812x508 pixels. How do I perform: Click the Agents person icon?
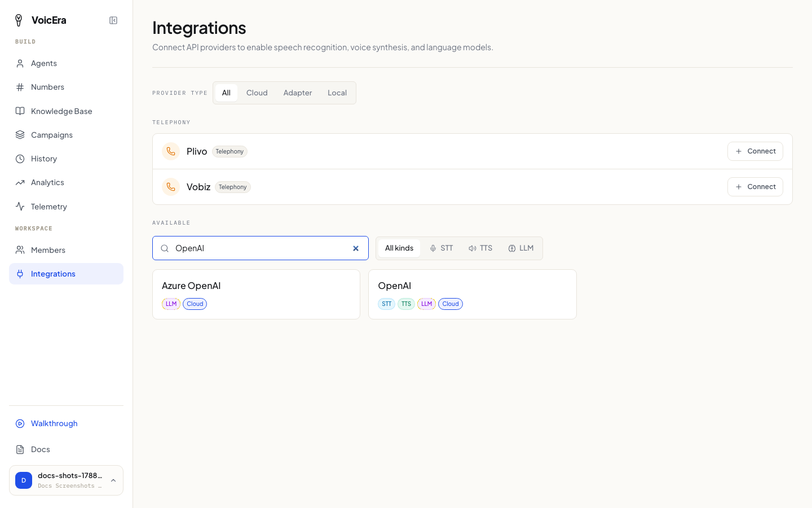tap(20, 63)
